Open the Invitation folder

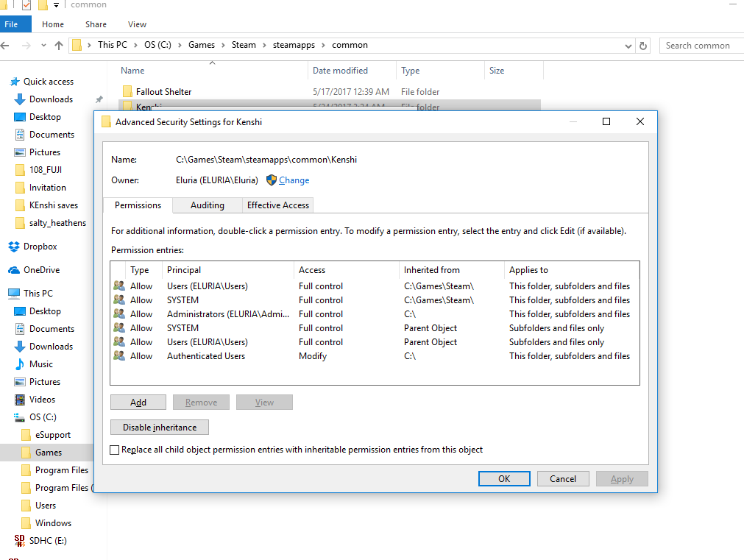47,188
